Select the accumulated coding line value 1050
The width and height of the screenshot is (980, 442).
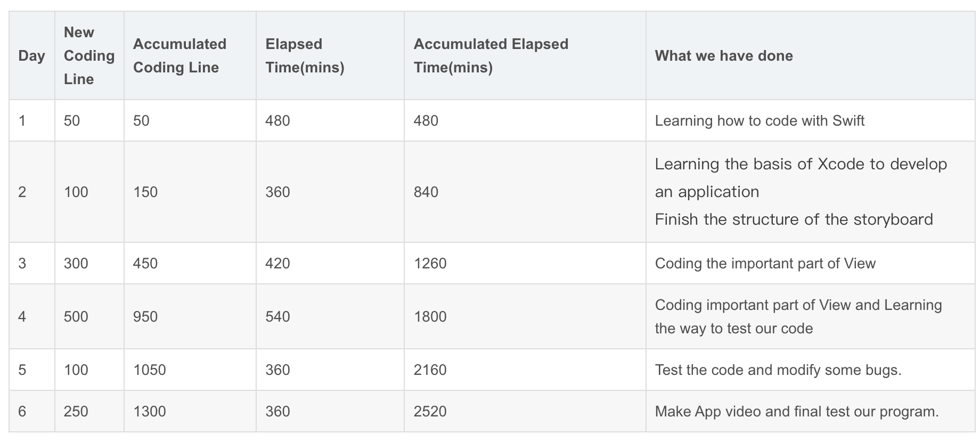(150, 370)
